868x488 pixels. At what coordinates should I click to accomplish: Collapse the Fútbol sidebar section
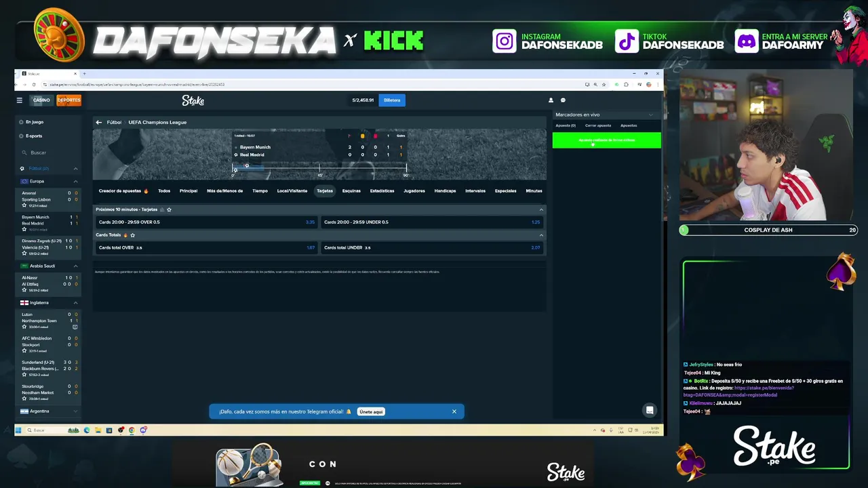tap(75, 168)
